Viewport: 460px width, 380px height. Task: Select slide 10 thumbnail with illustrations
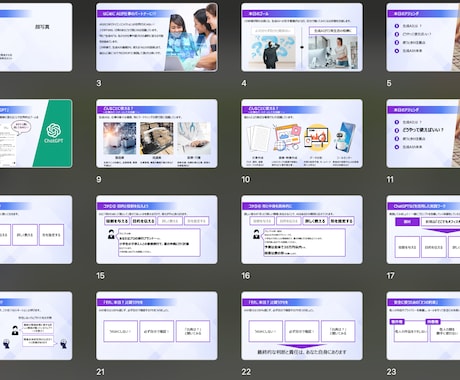(x=302, y=133)
